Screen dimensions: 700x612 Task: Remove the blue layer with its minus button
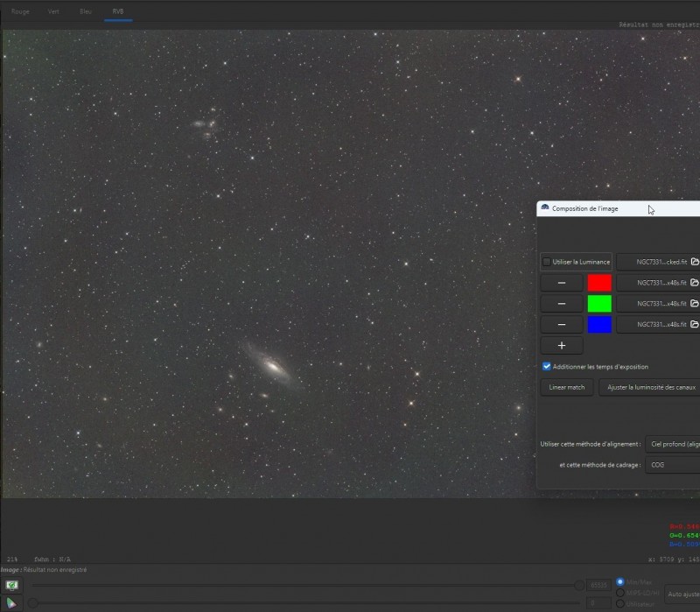[x=562, y=324]
